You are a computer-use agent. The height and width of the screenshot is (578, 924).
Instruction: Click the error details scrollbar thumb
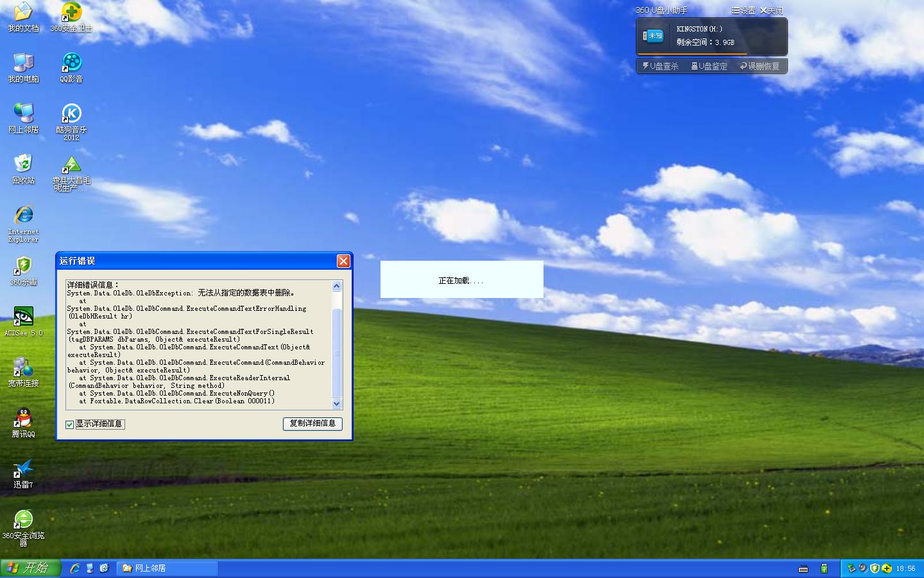point(337,352)
